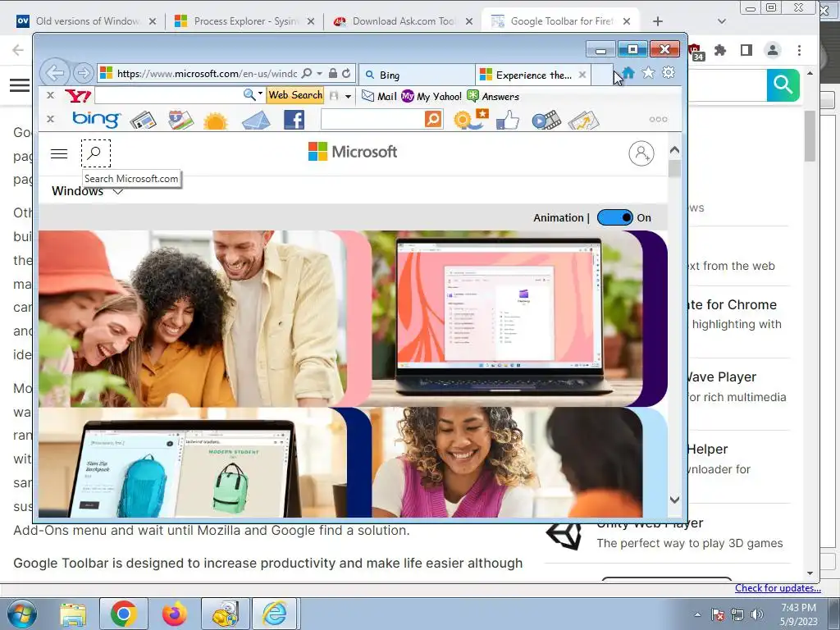The image size is (840, 630).
Task: Open new Chrome tab with plus button
Action: [658, 21]
